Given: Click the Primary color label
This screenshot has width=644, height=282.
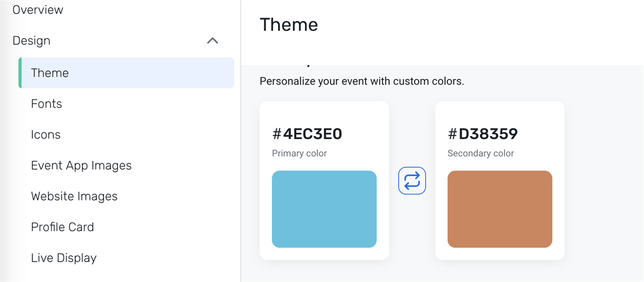Looking at the screenshot, I should (299, 153).
